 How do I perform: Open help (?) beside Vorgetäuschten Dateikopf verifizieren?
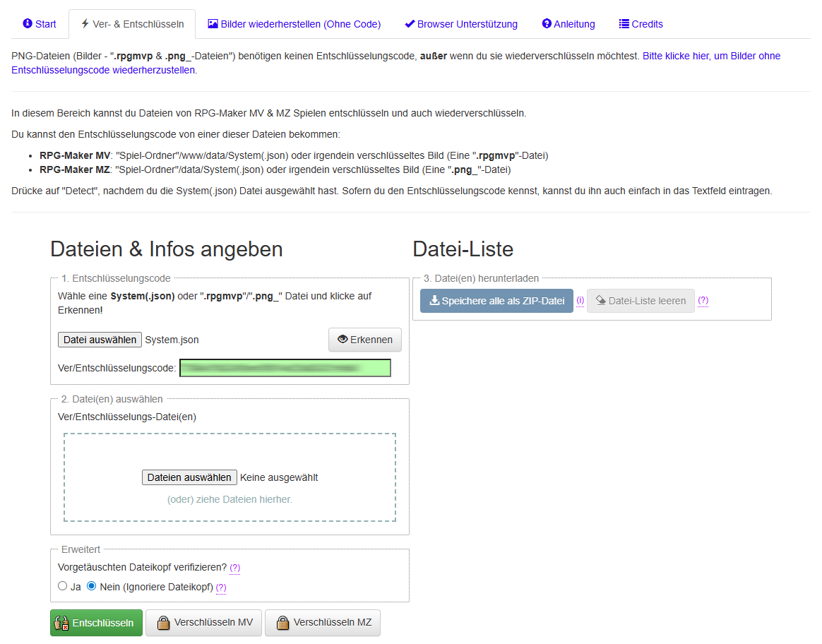coord(234,568)
